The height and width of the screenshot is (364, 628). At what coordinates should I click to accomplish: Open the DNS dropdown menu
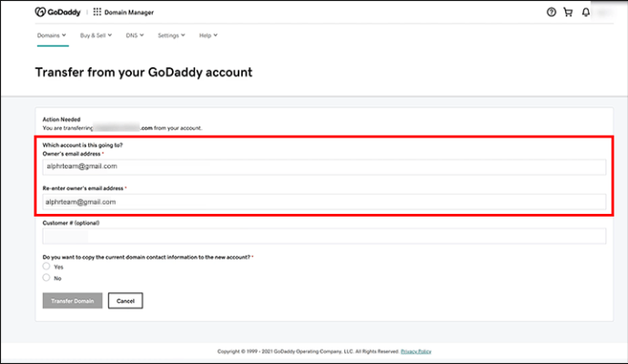click(x=135, y=35)
